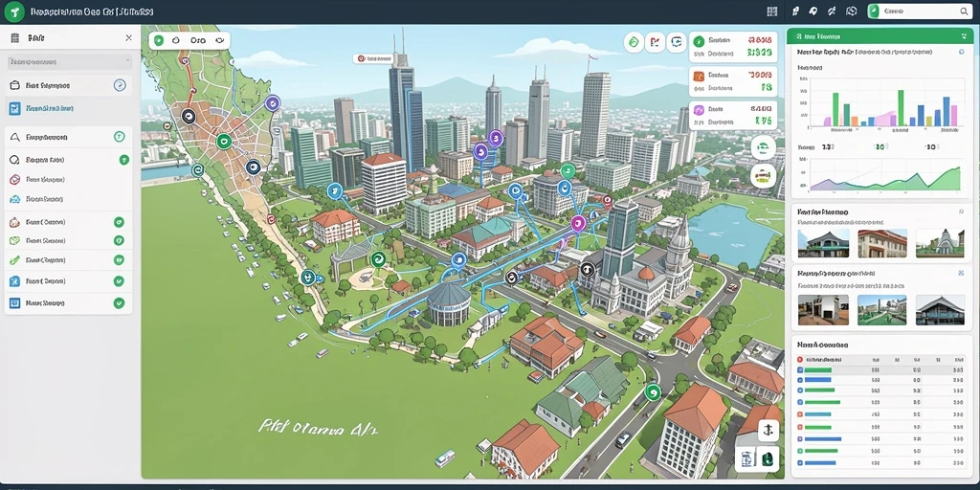Viewport: 980px width, 490px height.
Task: Click the round green leaf button above the map
Action: pyautogui.click(x=634, y=42)
